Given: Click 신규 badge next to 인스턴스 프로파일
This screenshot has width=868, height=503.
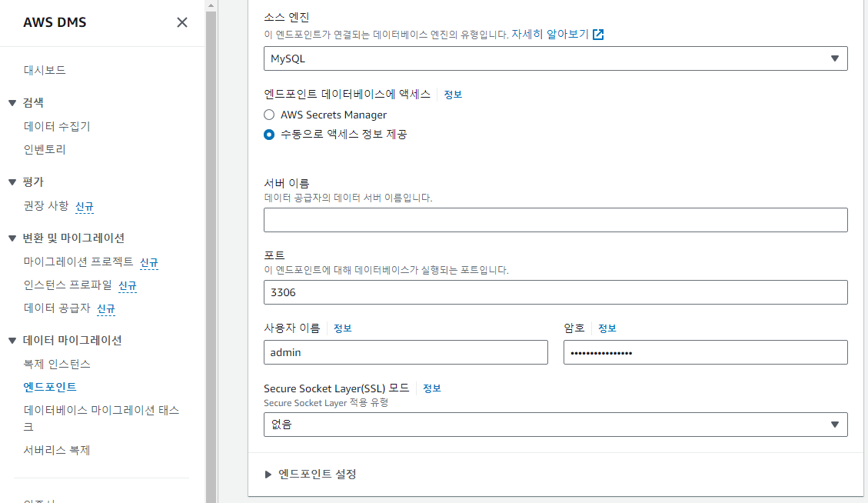Looking at the screenshot, I should (128, 286).
